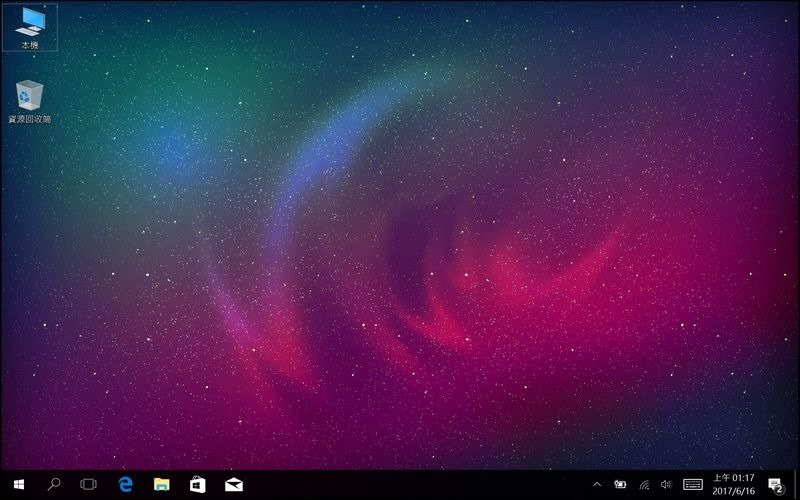The height and width of the screenshot is (500, 800).
Task: Open the Windows Start menu
Action: pyautogui.click(x=19, y=485)
